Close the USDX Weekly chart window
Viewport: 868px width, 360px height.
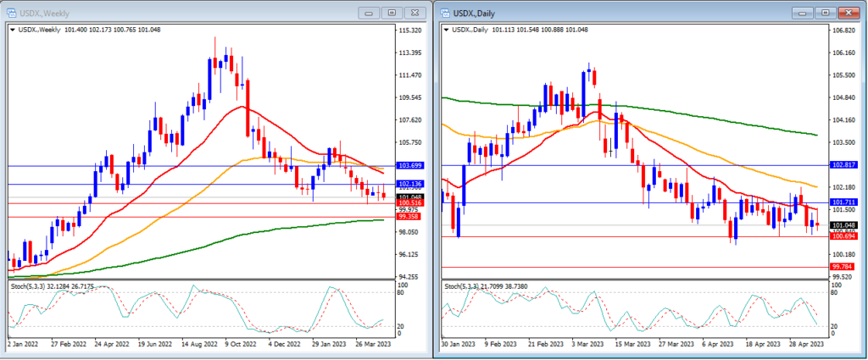point(415,13)
